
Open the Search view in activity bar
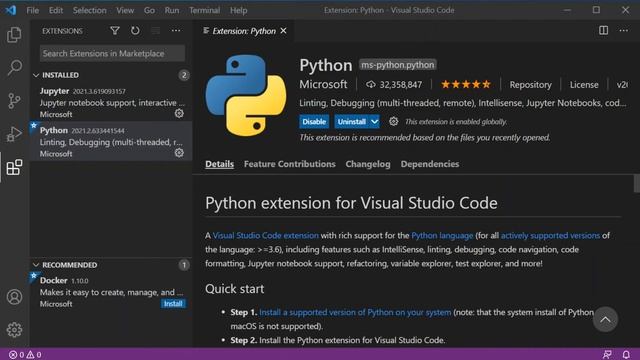(14, 67)
